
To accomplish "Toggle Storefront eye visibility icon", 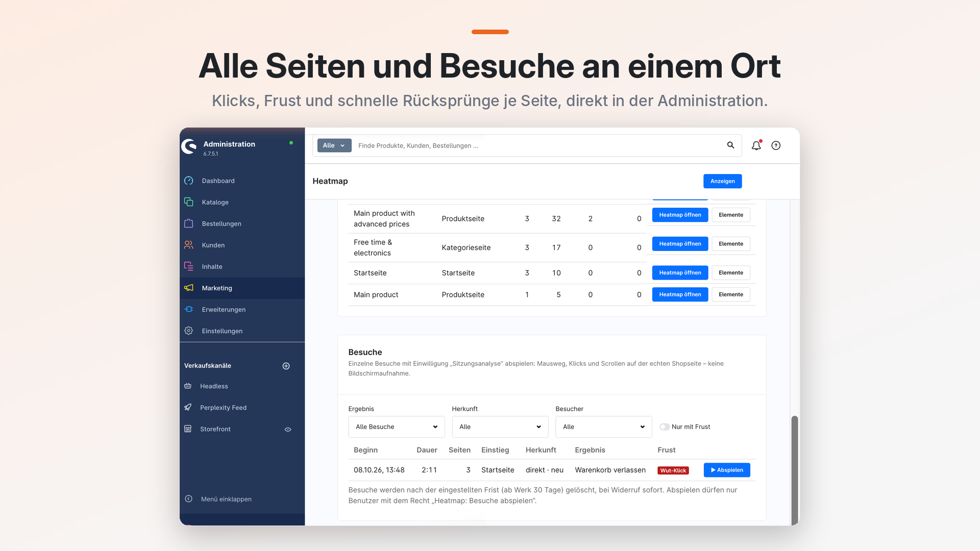I will [288, 430].
